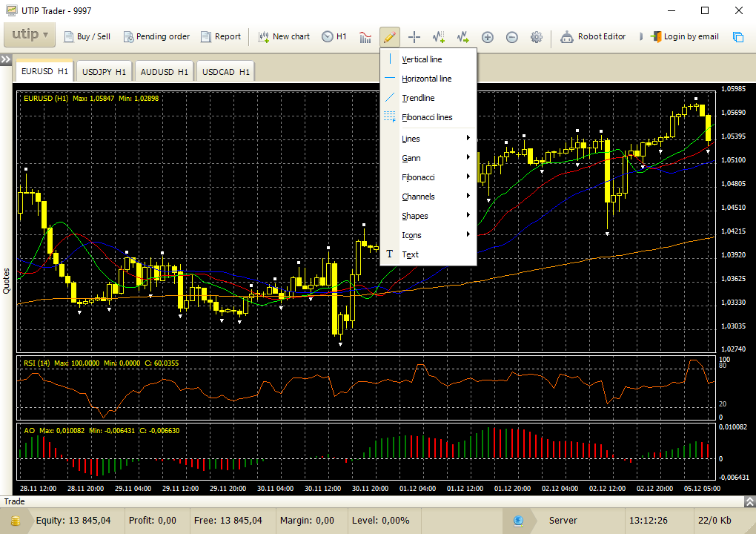The height and width of the screenshot is (534, 756).
Task: Select Horizontal line drawing tool
Action: point(428,79)
